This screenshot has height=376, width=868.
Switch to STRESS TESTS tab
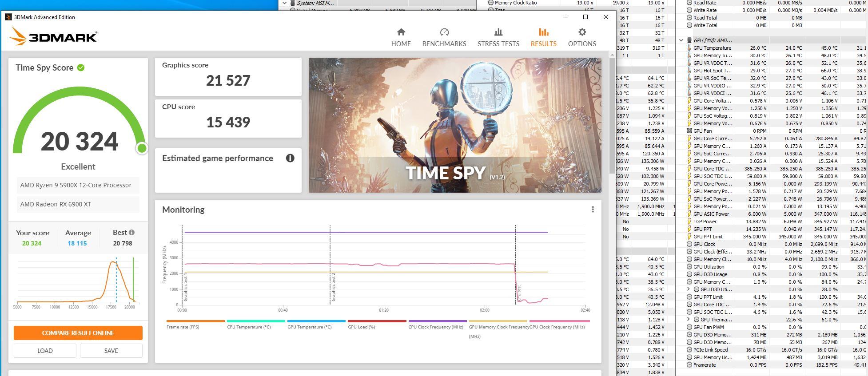[x=498, y=37]
